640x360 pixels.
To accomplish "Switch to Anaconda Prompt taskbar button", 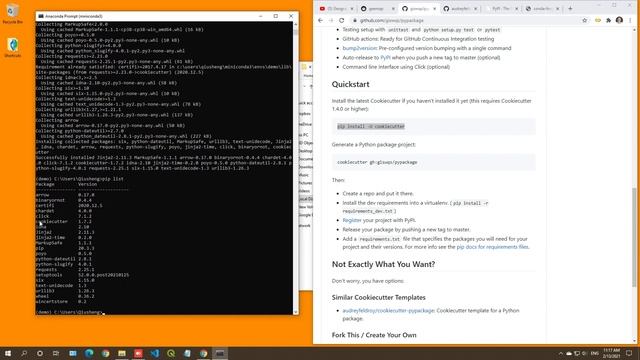I will [220, 353].
